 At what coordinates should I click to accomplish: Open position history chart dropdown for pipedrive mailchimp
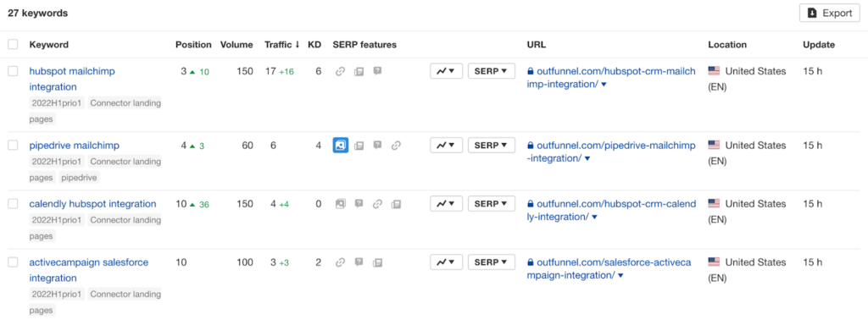click(446, 146)
